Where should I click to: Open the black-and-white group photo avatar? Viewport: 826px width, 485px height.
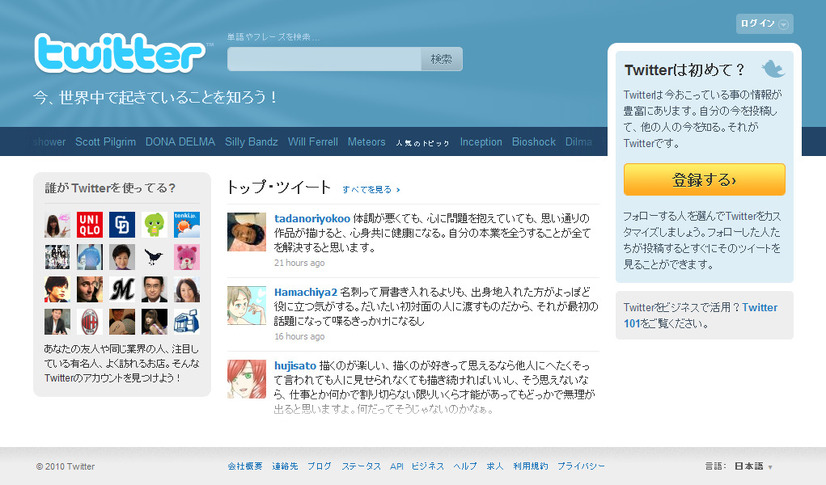pyautogui.click(x=57, y=257)
